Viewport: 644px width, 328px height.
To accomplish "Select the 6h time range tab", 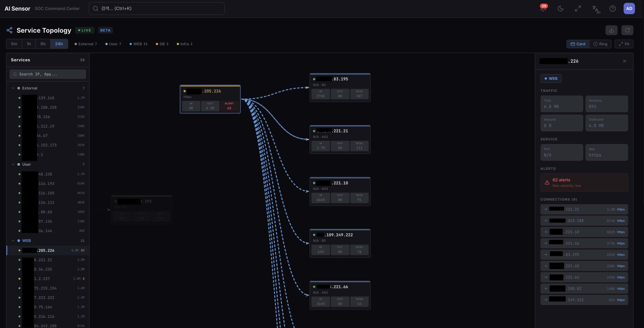I will click(x=43, y=44).
